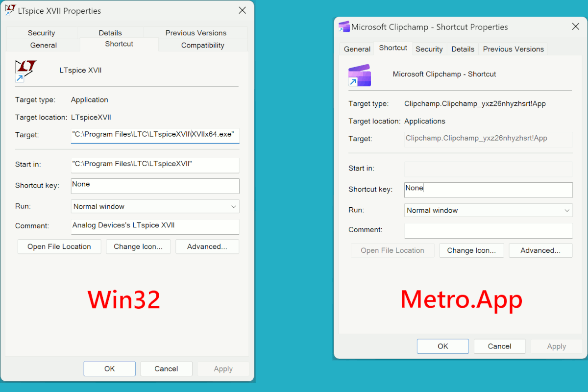Cancel the LTspice Properties dialog
This screenshot has width=588, height=392.
[x=166, y=368]
